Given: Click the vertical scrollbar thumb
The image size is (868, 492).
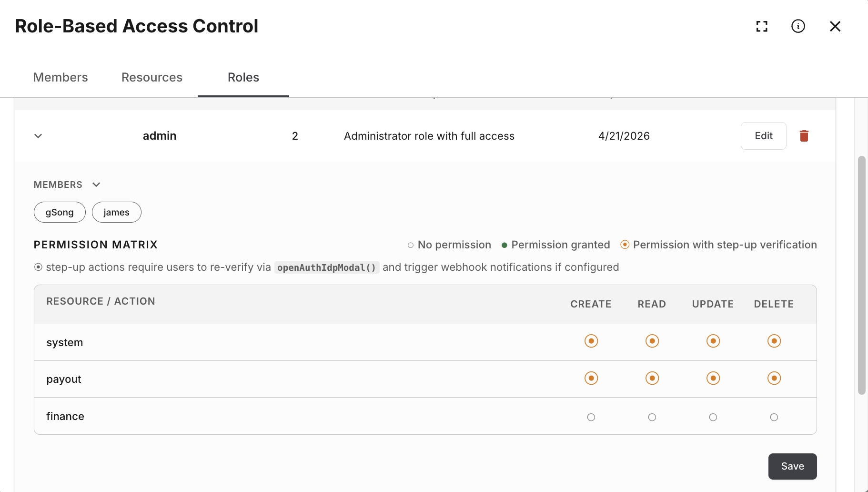Looking at the screenshot, I should pyautogui.click(x=861, y=275).
